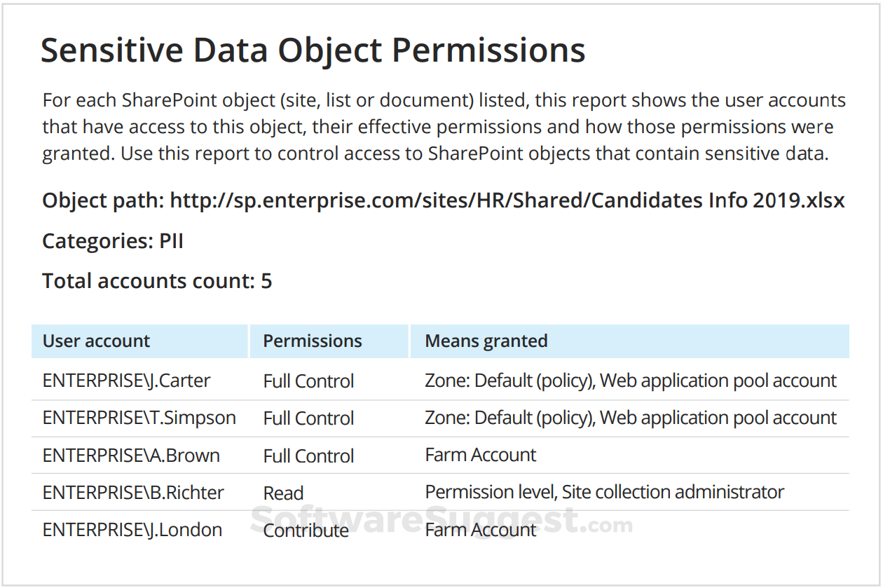Click the Permissions column header
This screenshot has height=588, width=883.
312,341
